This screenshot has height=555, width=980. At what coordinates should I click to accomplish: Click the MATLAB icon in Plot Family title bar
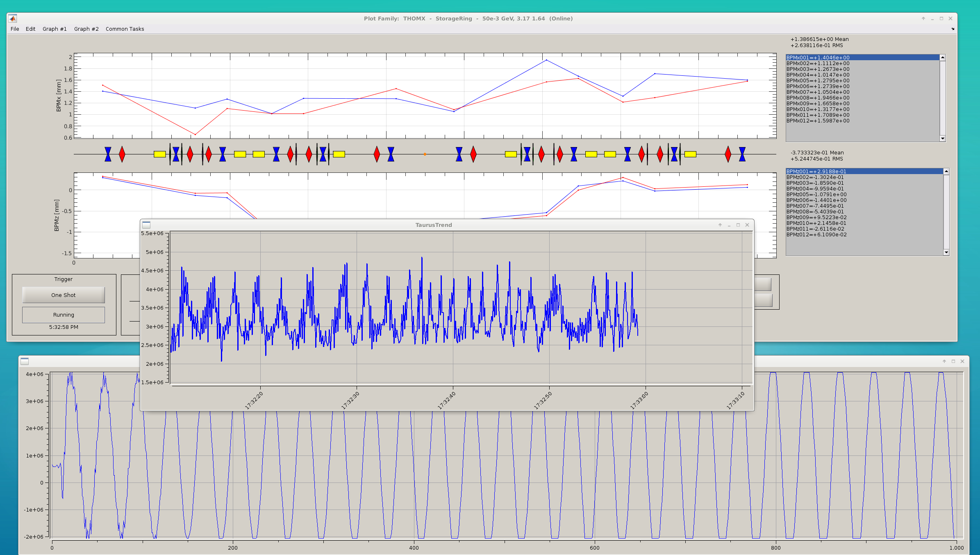coord(13,18)
